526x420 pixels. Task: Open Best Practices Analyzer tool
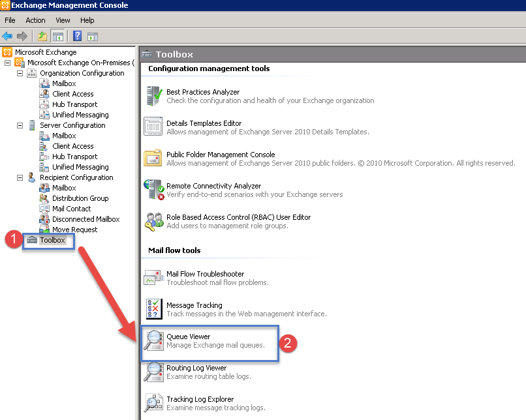pyautogui.click(x=203, y=92)
